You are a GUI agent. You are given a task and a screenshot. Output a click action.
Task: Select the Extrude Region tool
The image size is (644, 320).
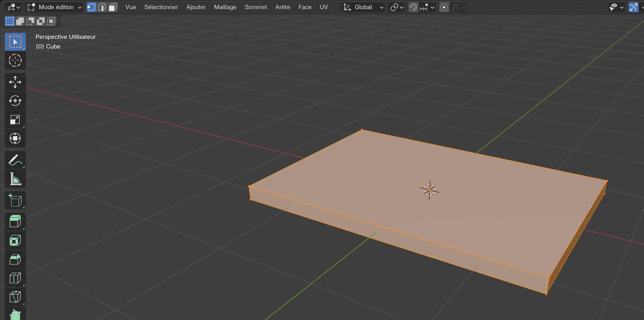click(x=15, y=222)
